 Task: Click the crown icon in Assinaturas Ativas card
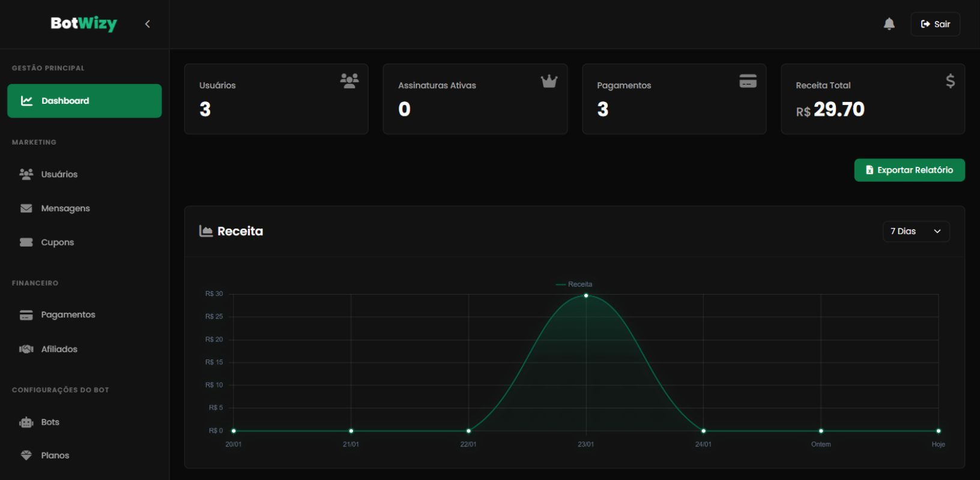tap(549, 81)
